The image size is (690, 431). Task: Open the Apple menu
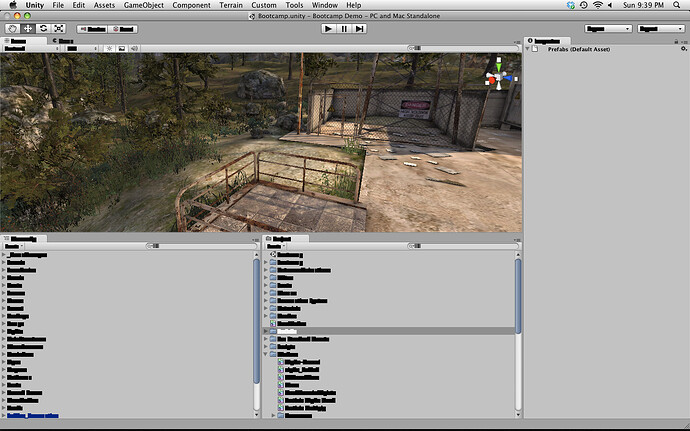[13, 5]
